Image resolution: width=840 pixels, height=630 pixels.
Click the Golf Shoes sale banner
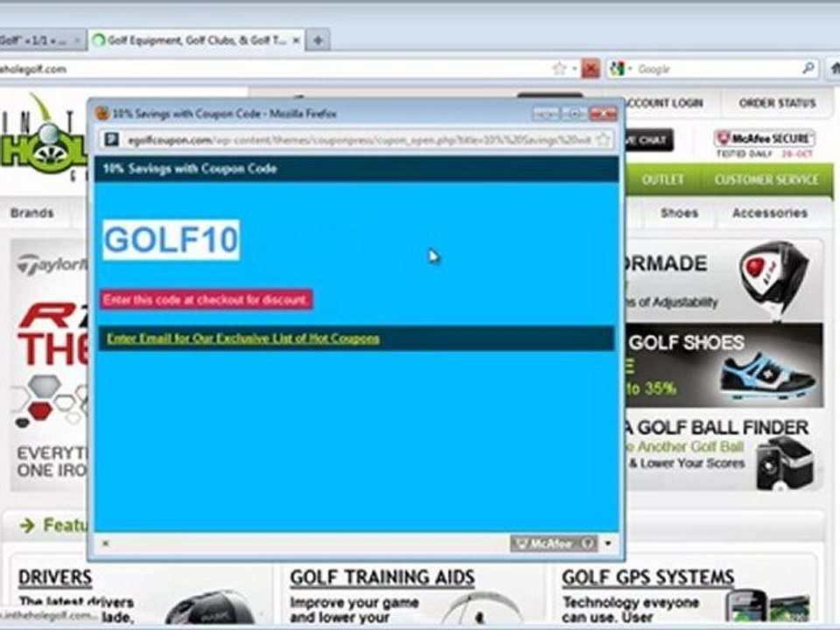[724, 366]
